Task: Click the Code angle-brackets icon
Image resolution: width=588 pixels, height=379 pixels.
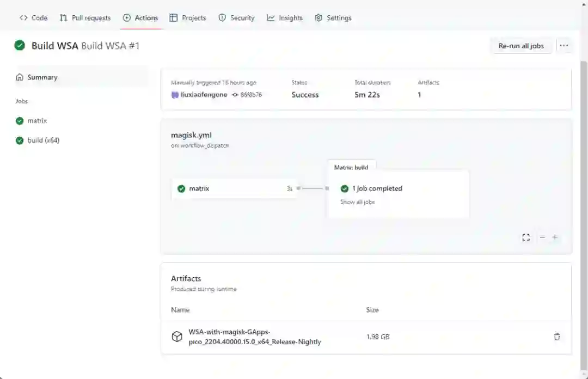Action: 23,17
